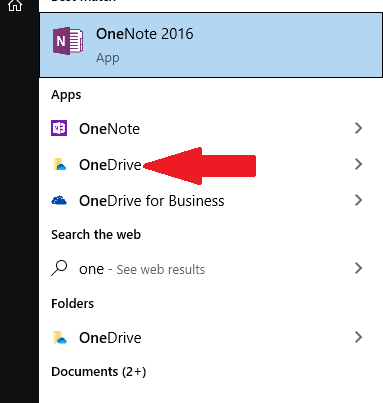This screenshot has height=403, width=383.
Task: Select the OneNote app text label
Action: pos(109,129)
